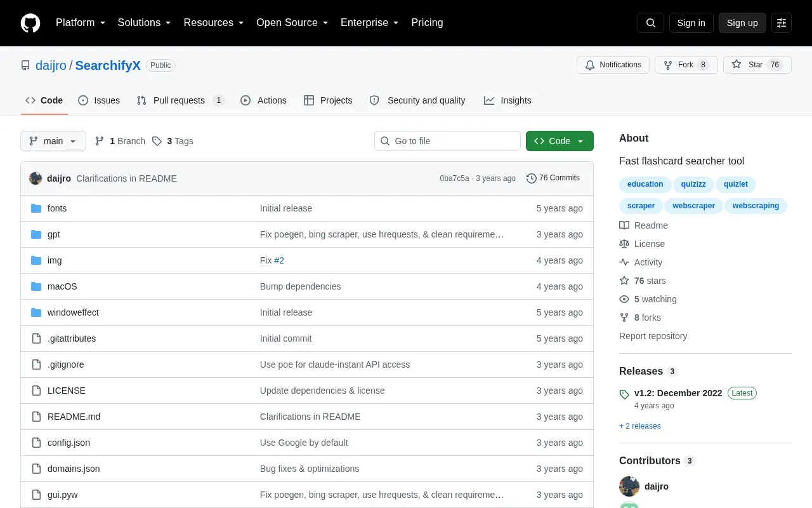Open the green Code dropdown button
812x508 pixels.
click(x=560, y=141)
